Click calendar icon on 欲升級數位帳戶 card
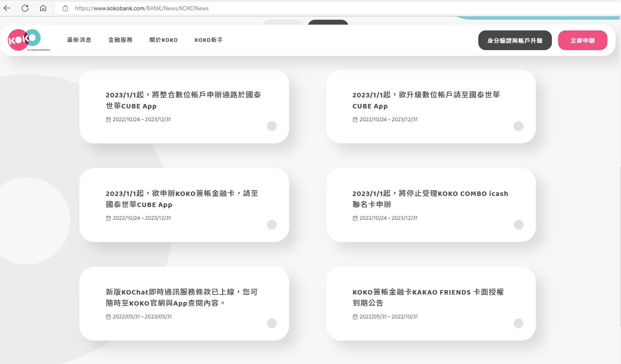The image size is (621, 364). pyautogui.click(x=355, y=120)
